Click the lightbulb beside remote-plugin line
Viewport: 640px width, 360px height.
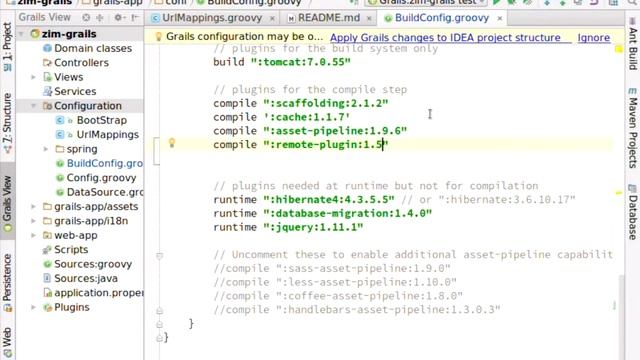point(172,142)
